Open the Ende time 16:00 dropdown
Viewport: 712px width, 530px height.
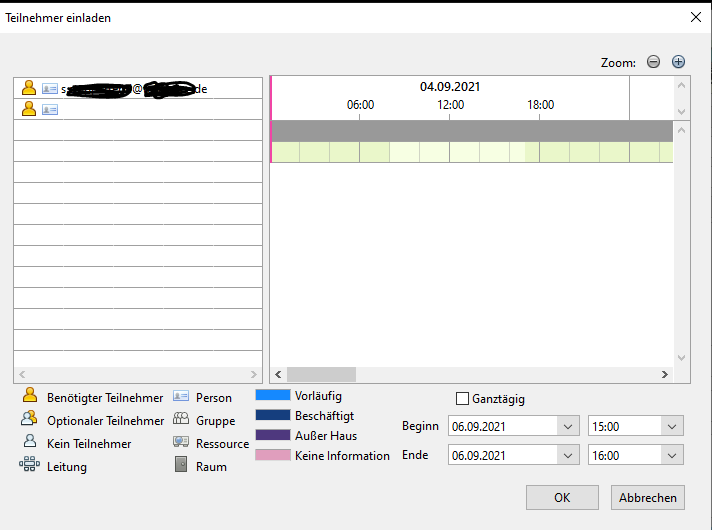(x=672, y=456)
